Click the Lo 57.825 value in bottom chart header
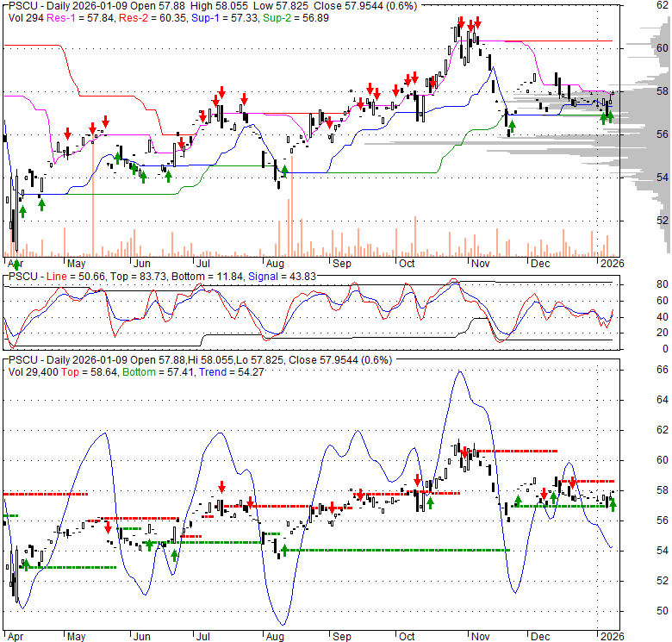Image resolution: width=672 pixels, height=642 pixels. point(259,360)
